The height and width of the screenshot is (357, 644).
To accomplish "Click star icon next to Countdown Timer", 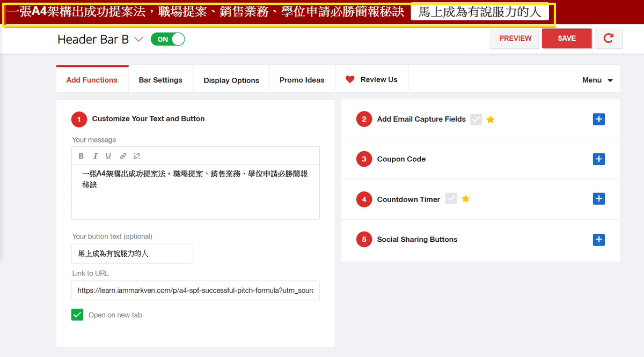I will pos(465,199).
